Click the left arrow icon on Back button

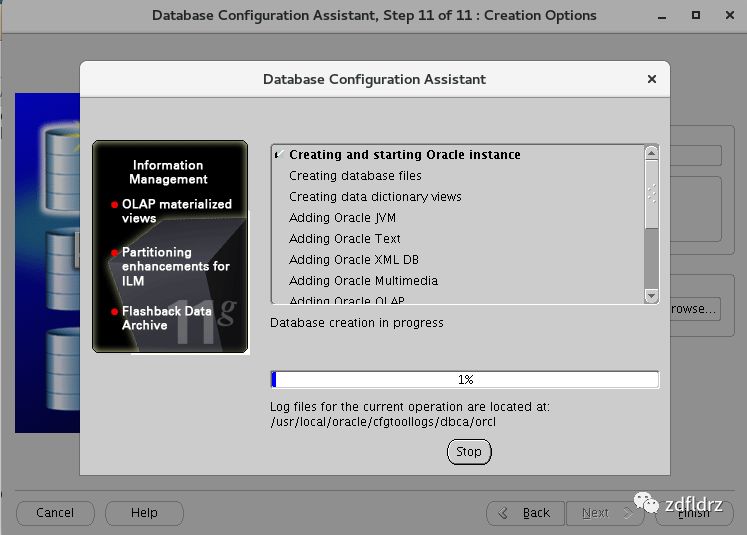click(x=503, y=513)
